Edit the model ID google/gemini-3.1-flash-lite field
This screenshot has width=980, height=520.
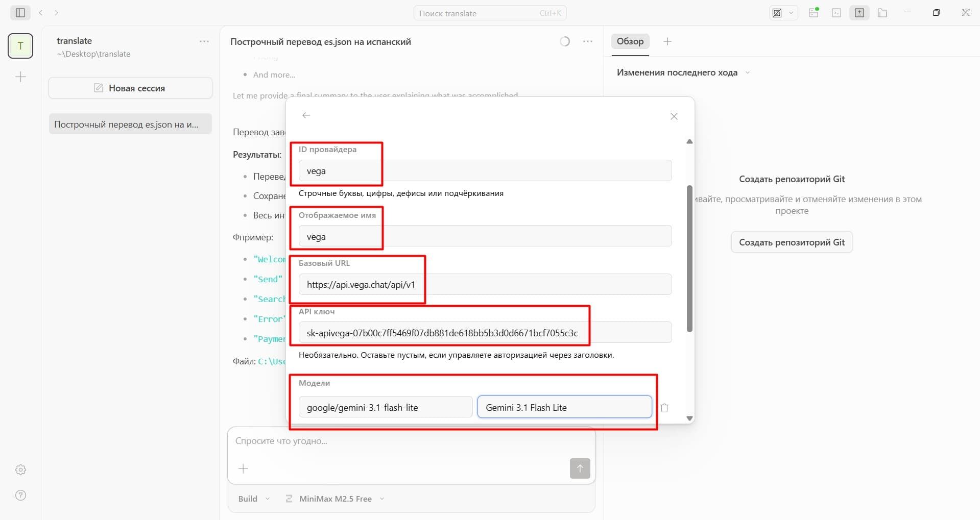pos(386,407)
